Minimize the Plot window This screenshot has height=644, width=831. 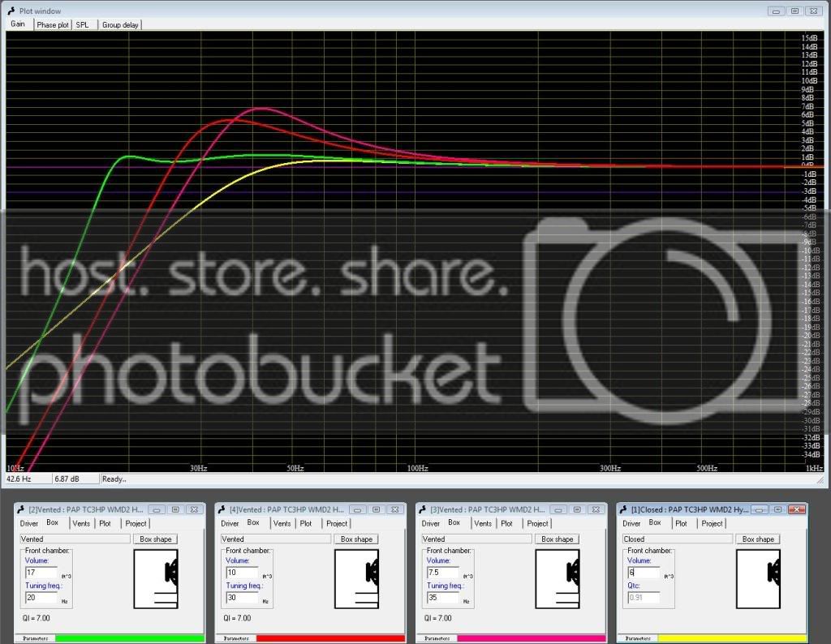776,11
